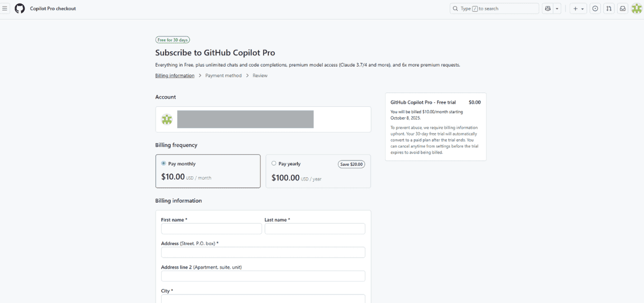Viewport: 644px width, 303px height.
Task: Click into the First name field
Action: click(211, 229)
